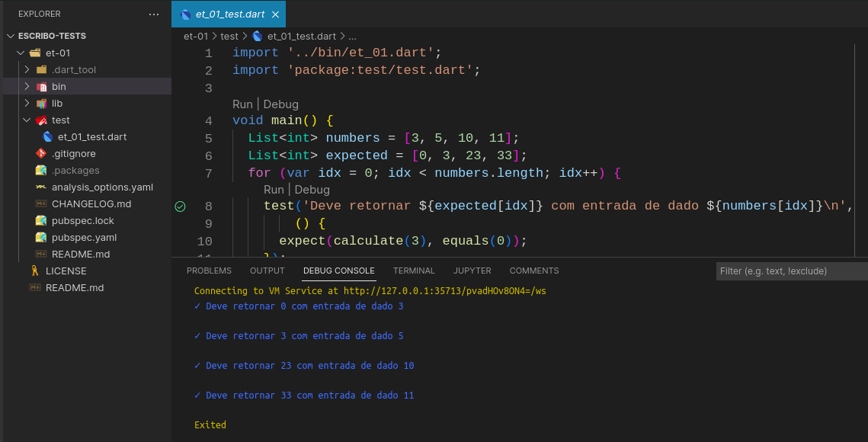Screen dimensions: 868x442
Task: Click the bin folder icon
Action: 41,86
